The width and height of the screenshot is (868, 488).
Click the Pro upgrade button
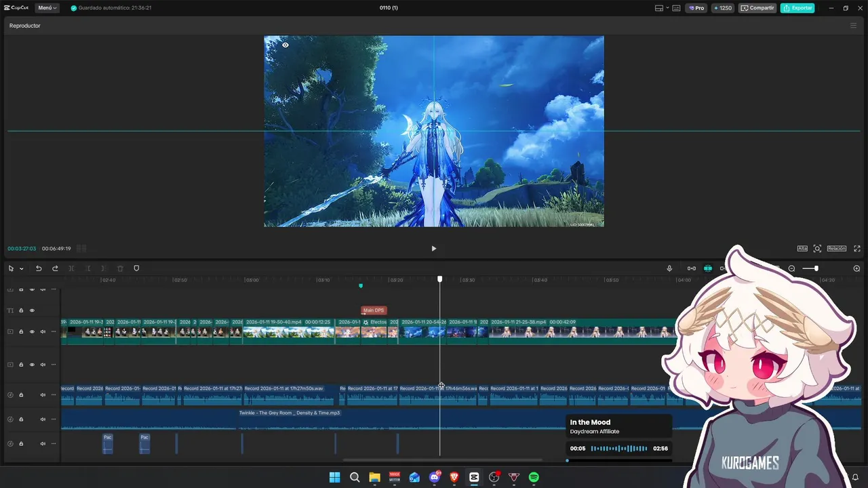(x=696, y=8)
